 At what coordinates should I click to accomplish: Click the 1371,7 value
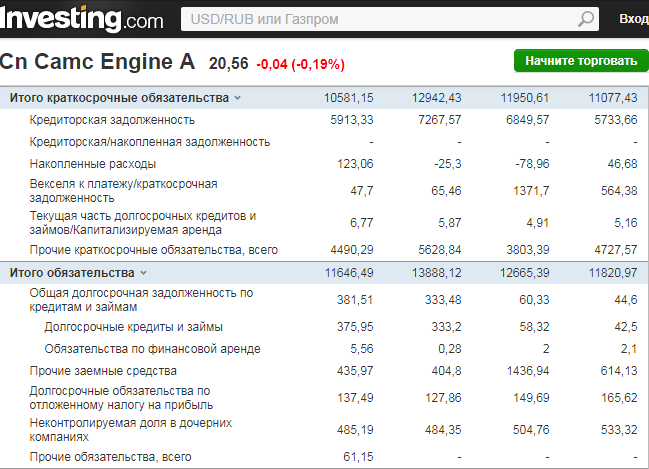tap(531, 191)
